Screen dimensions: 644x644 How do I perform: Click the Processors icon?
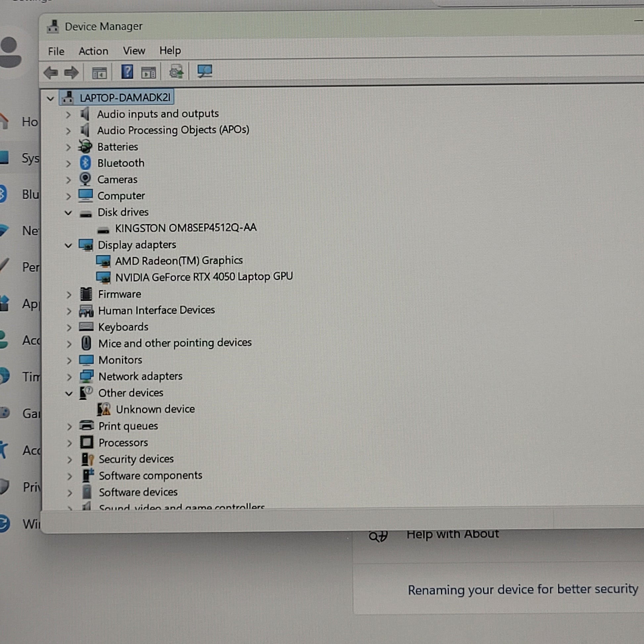coord(87,442)
